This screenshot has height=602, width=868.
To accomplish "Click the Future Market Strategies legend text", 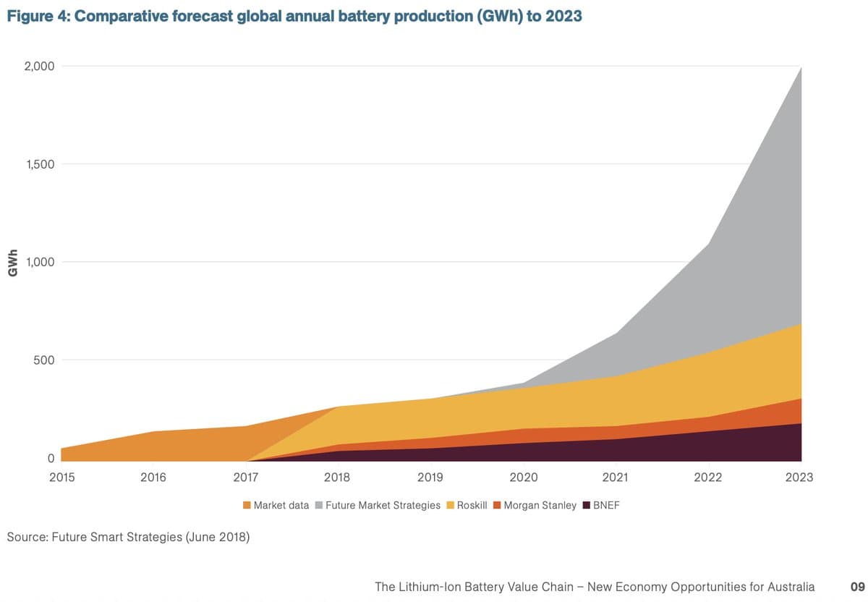I will 382,505.
